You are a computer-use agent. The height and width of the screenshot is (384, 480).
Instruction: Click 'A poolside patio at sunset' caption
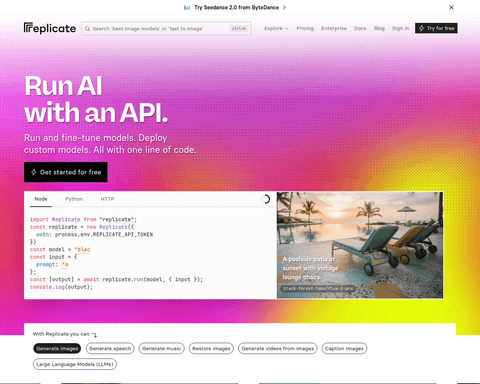[x=310, y=268]
